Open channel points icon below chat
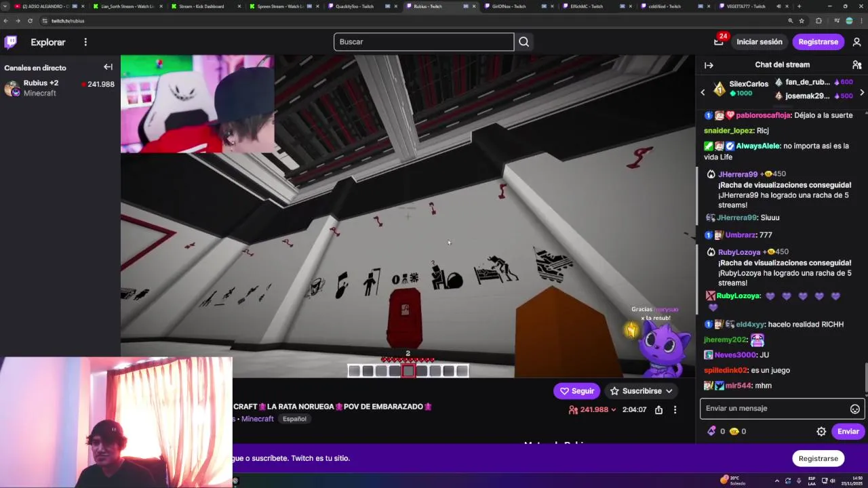Screen dimensions: 868x488 pyautogui.click(x=734, y=431)
